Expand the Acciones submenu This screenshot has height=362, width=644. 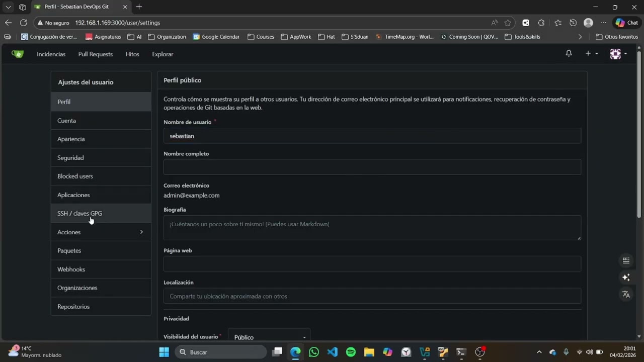pos(101,232)
